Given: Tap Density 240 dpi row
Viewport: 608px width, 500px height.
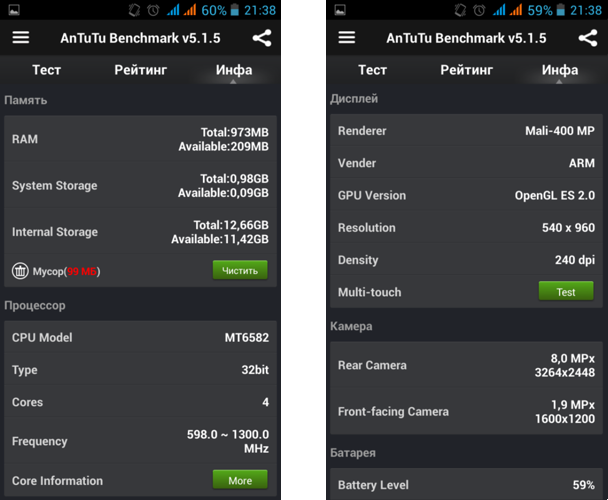Looking at the screenshot, I should [x=466, y=260].
